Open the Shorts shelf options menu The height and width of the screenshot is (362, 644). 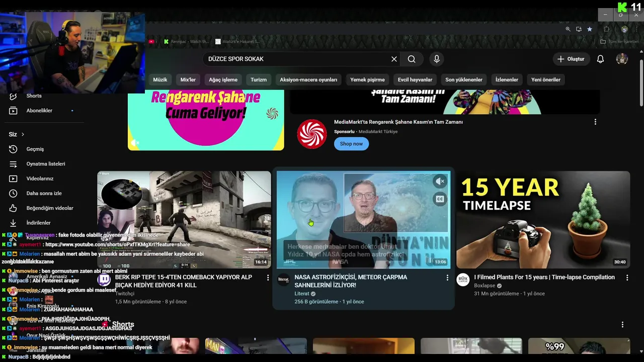[x=622, y=325]
